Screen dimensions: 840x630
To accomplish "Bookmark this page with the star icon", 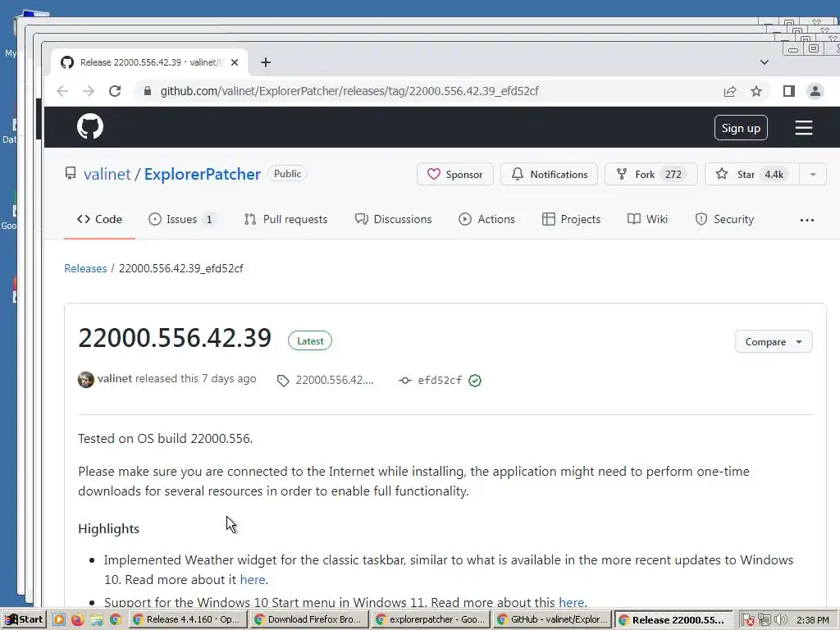I will (756, 92).
